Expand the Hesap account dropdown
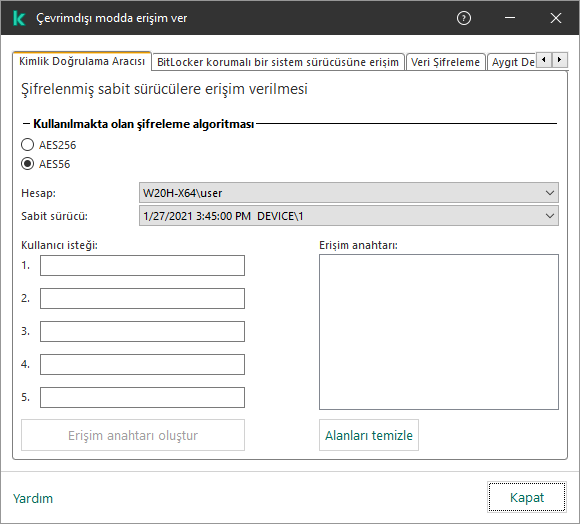 pyautogui.click(x=349, y=193)
